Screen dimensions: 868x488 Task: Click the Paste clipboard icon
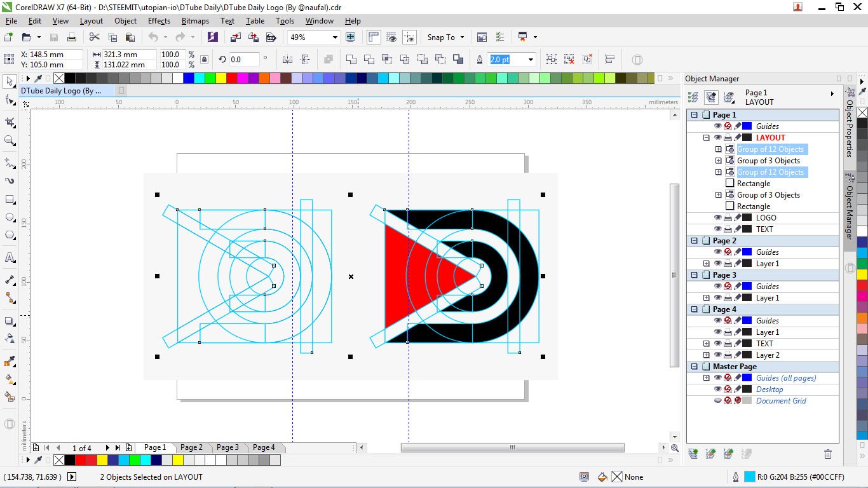[x=130, y=37]
